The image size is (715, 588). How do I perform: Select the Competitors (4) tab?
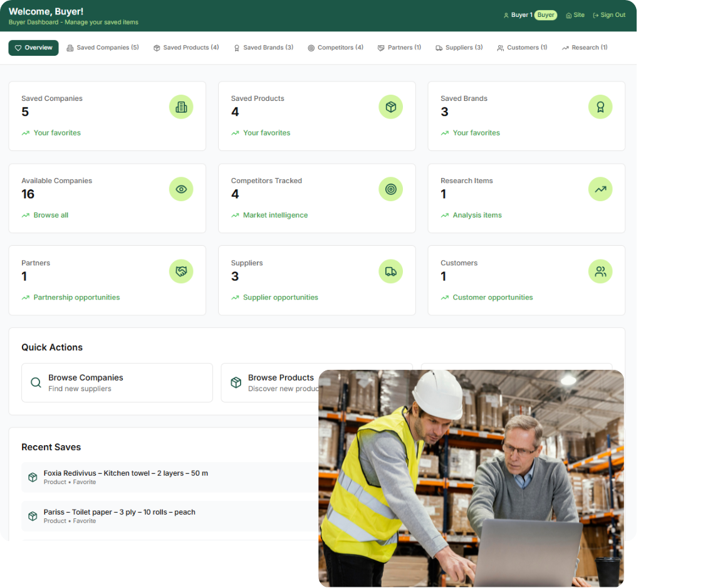(335, 48)
